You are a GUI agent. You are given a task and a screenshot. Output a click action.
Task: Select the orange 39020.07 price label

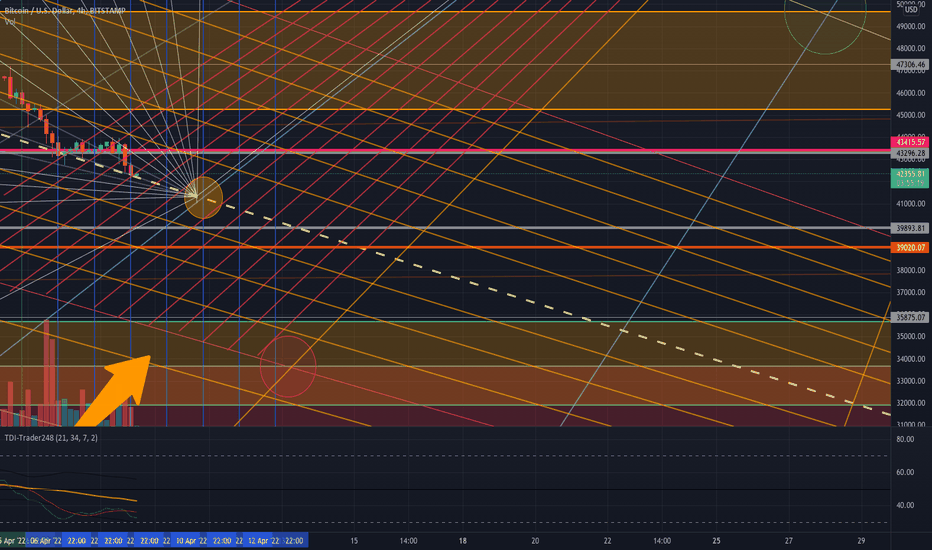(x=910, y=247)
